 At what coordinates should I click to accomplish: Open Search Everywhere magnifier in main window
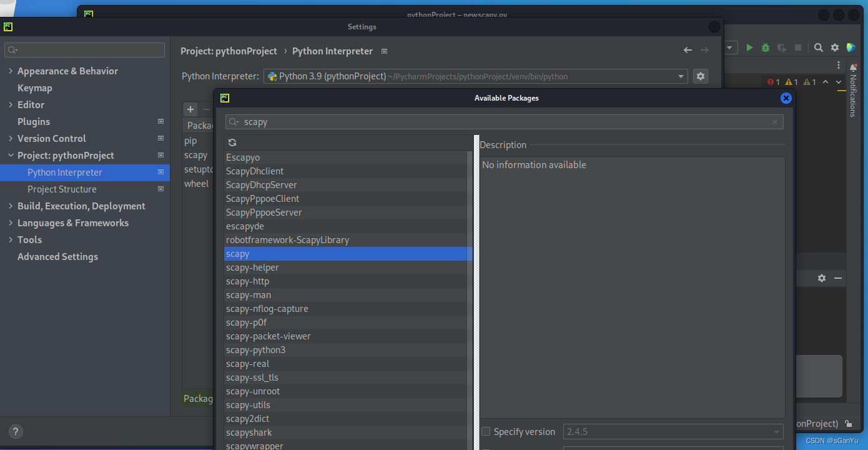(x=819, y=47)
